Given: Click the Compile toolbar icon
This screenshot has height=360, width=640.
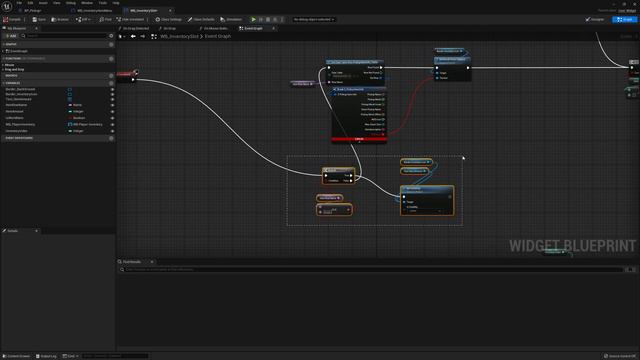Looking at the screenshot, I should 6,19.
